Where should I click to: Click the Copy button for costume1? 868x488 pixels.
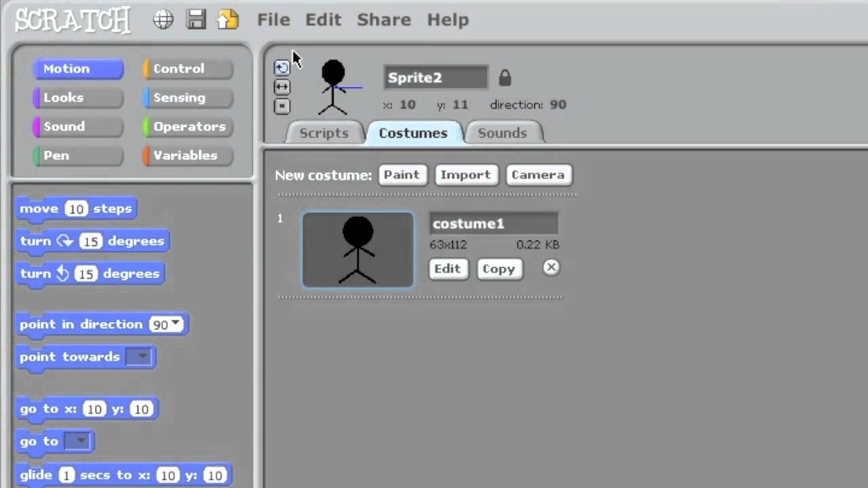click(x=498, y=268)
